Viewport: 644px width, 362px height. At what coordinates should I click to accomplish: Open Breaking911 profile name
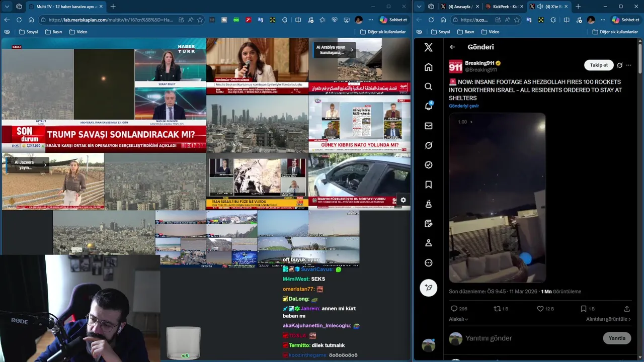point(479,63)
